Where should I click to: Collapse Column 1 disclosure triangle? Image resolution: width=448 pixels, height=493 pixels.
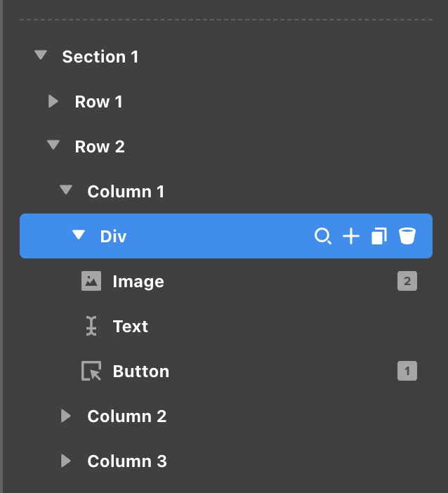pos(66,190)
